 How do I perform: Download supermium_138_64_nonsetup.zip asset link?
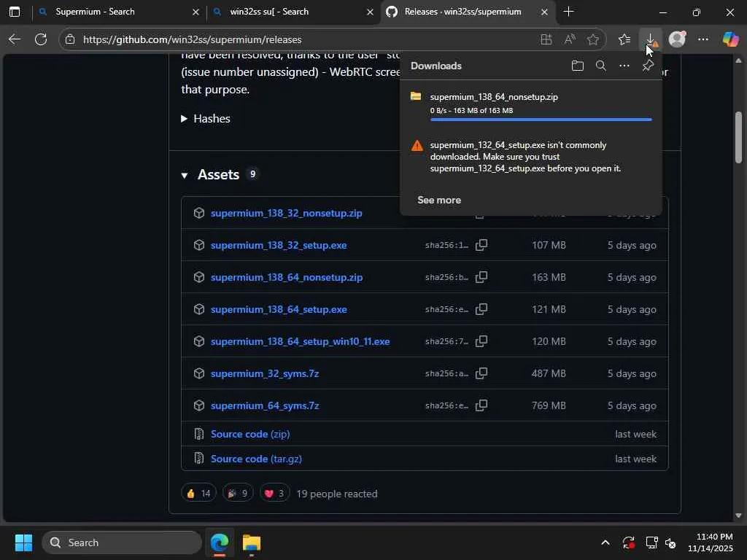287,277
